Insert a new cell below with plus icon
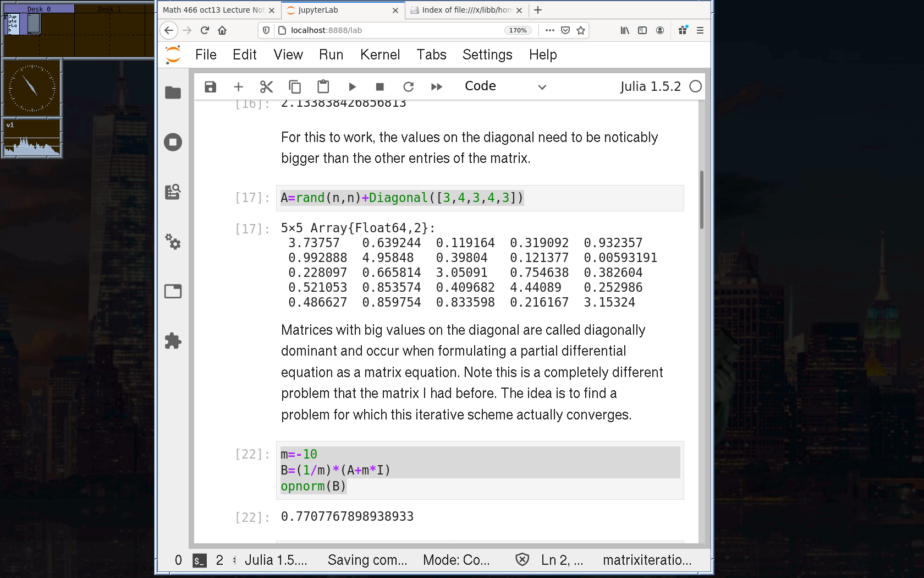Image resolution: width=924 pixels, height=578 pixels. point(238,87)
